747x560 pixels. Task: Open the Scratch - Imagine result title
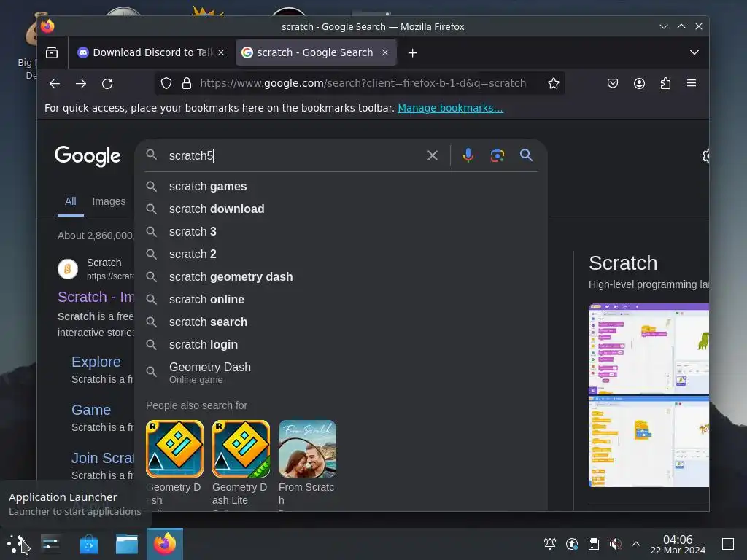(x=96, y=297)
